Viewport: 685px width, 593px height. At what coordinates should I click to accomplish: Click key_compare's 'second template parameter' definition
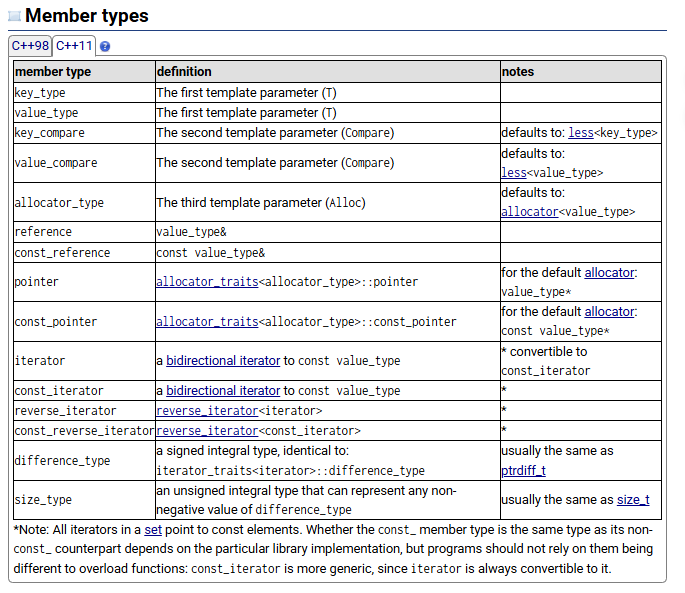pyautogui.click(x=328, y=133)
